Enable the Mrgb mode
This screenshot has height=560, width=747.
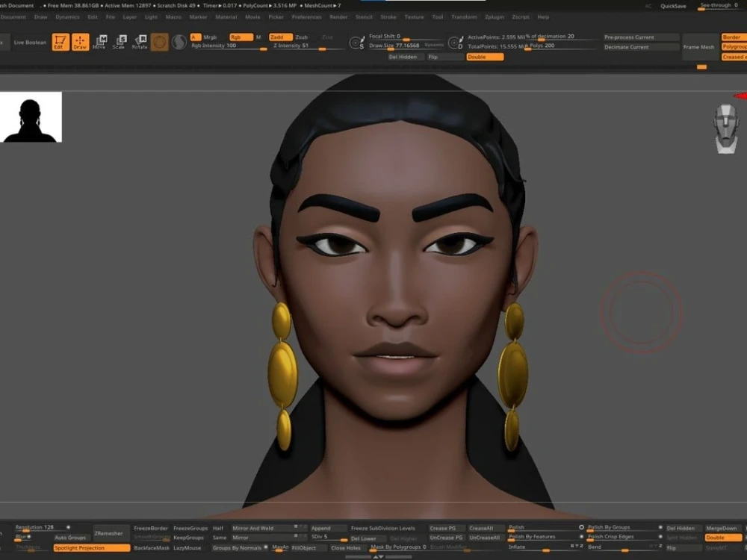[x=210, y=37]
